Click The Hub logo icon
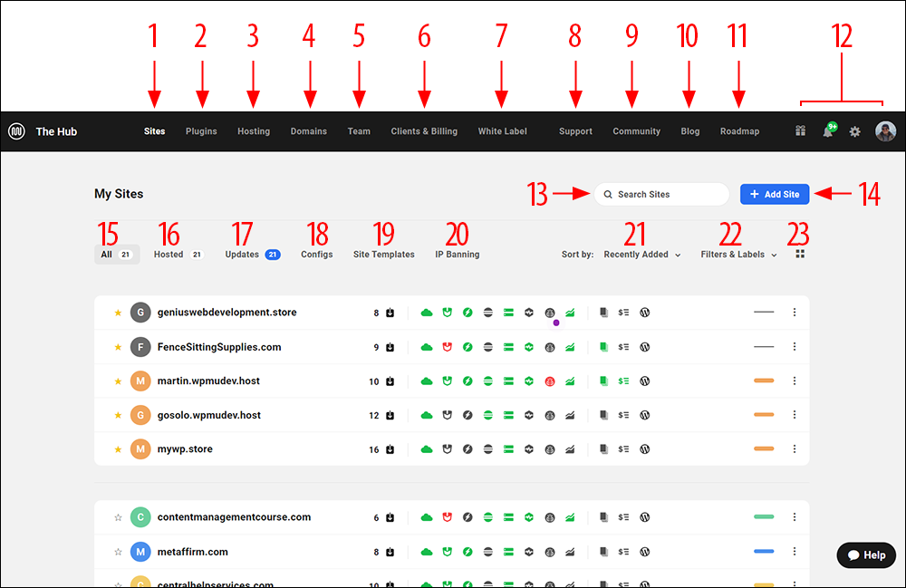Screen dimensions: 906x588 tap(16, 131)
